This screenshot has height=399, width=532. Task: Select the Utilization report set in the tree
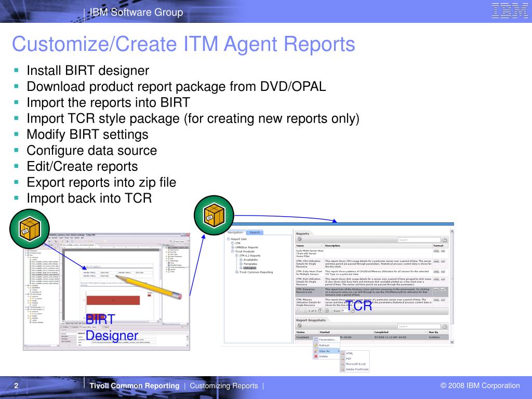(x=250, y=268)
